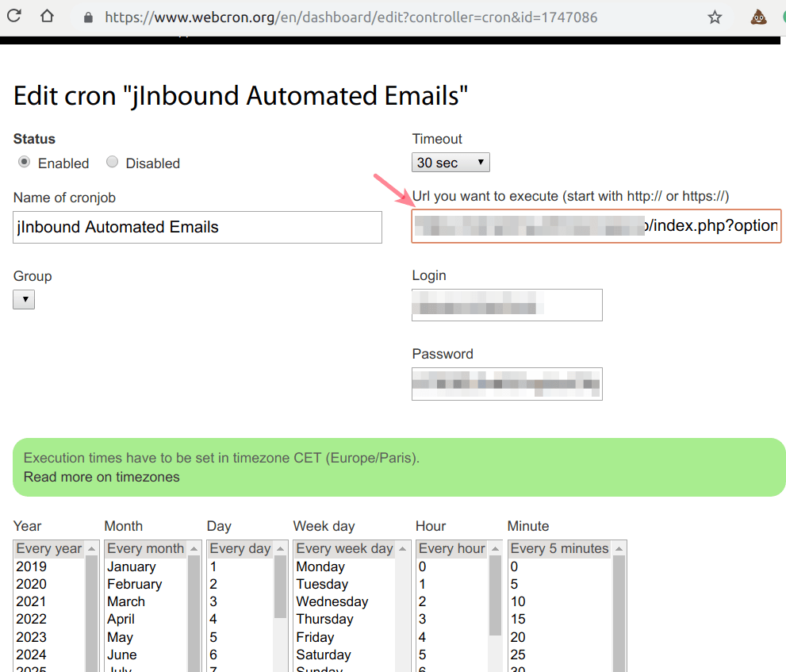786x672 pixels.
Task: Bookmark this page with the star icon
Action: pos(715,17)
